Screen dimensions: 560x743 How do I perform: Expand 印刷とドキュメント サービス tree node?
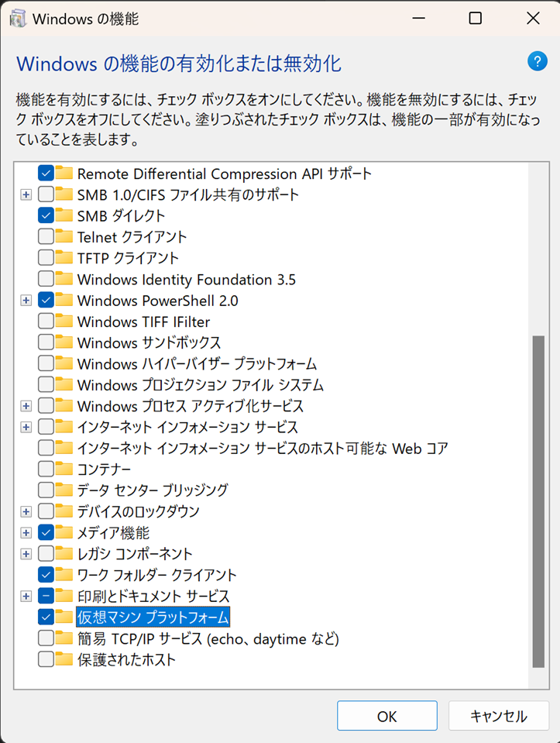(26, 597)
